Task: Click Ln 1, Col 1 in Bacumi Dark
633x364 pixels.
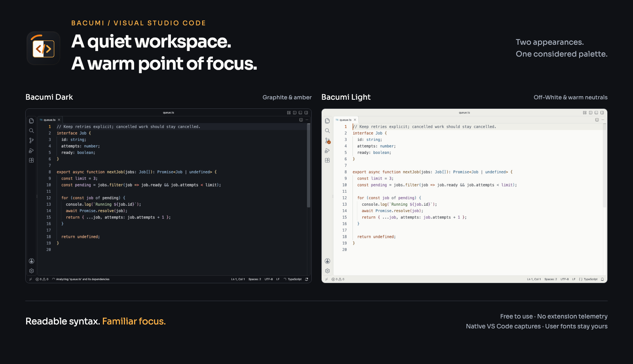Action: pyautogui.click(x=238, y=279)
